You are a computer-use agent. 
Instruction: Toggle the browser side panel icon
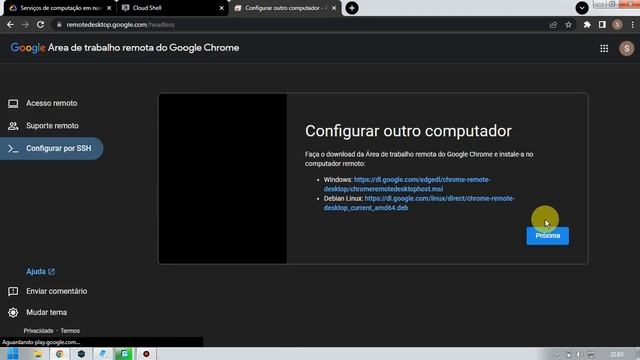[x=602, y=24]
